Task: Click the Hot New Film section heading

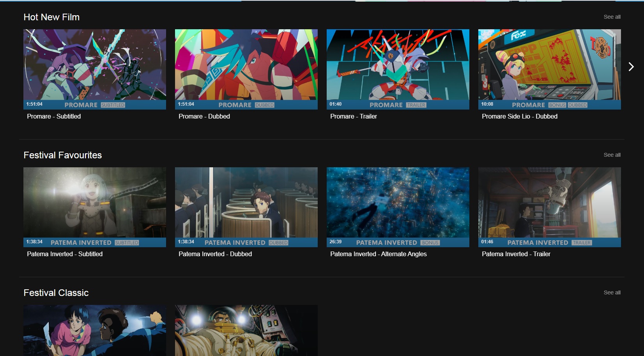Action: pos(51,17)
